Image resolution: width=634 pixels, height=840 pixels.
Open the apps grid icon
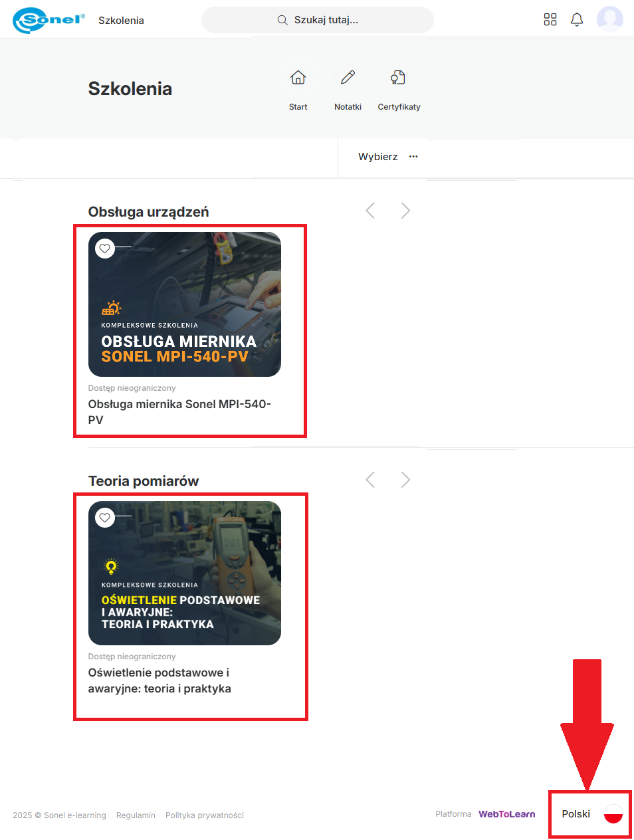point(550,20)
